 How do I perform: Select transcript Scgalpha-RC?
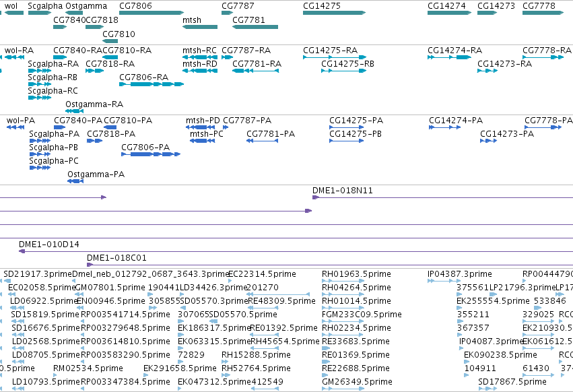point(53,91)
